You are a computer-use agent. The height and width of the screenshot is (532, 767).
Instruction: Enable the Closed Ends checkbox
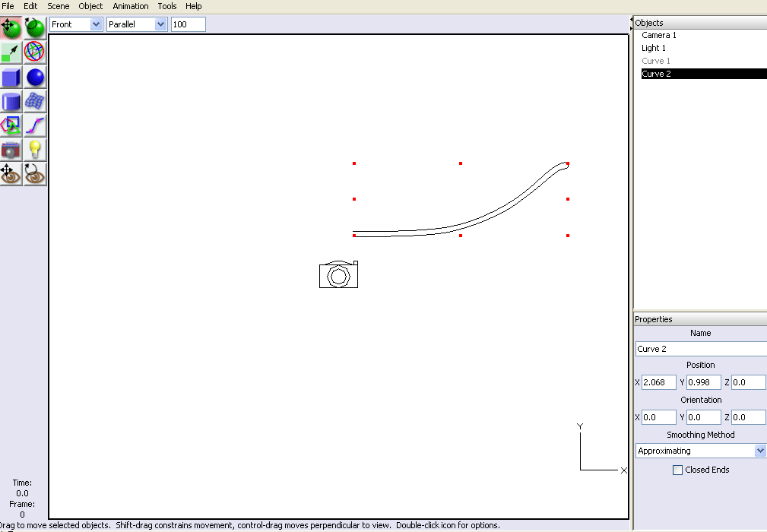(x=678, y=470)
